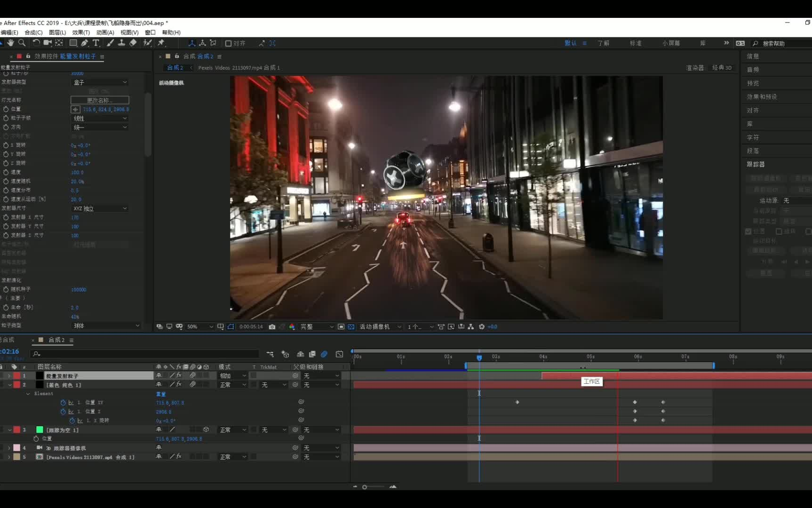This screenshot has width=812, height=508.
Task: Click the 重置 link for Element effect
Action: click(161, 394)
